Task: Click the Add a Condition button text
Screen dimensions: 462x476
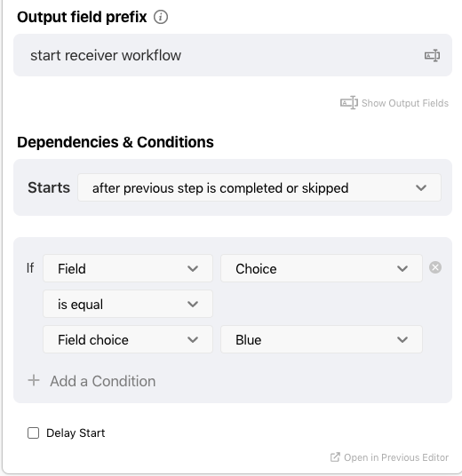Action: (103, 381)
